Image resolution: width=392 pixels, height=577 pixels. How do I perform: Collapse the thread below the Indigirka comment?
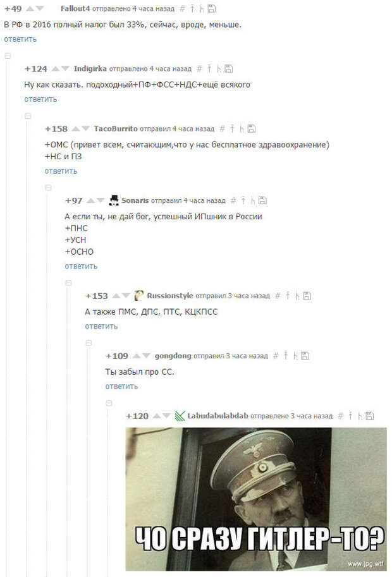28,116
